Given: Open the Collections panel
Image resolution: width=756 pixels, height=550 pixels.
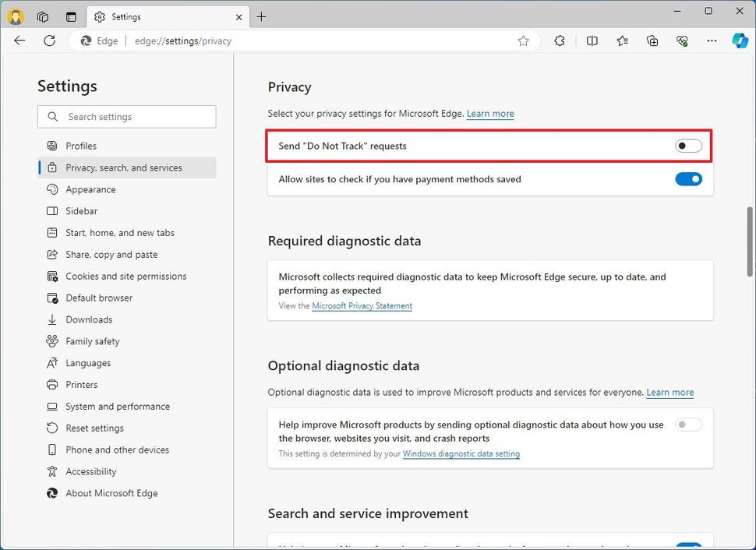Looking at the screenshot, I should pyautogui.click(x=652, y=41).
